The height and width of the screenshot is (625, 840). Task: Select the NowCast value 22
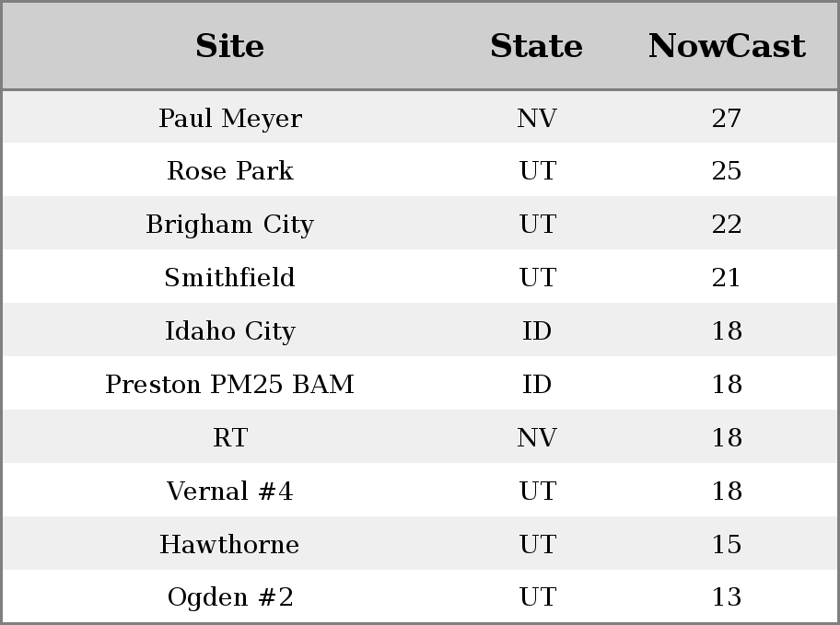pos(727,225)
